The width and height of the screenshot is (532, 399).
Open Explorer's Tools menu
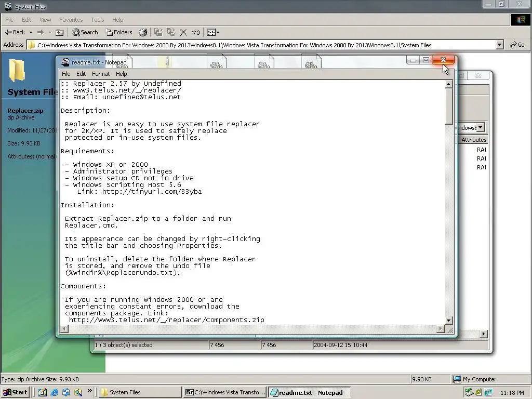(x=97, y=20)
